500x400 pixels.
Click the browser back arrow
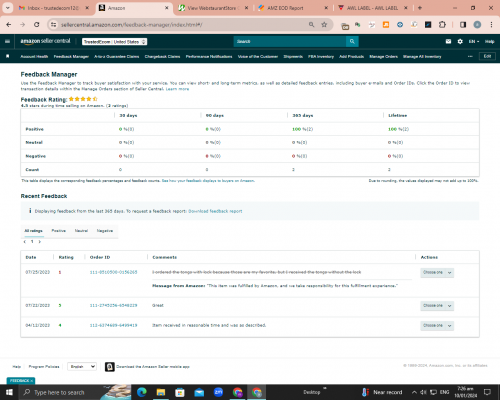click(9, 25)
